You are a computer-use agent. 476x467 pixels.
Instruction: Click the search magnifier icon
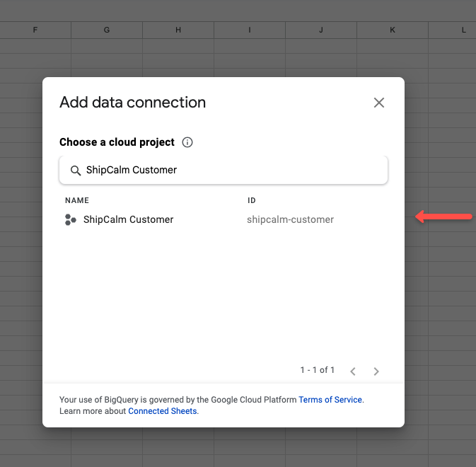coord(76,171)
